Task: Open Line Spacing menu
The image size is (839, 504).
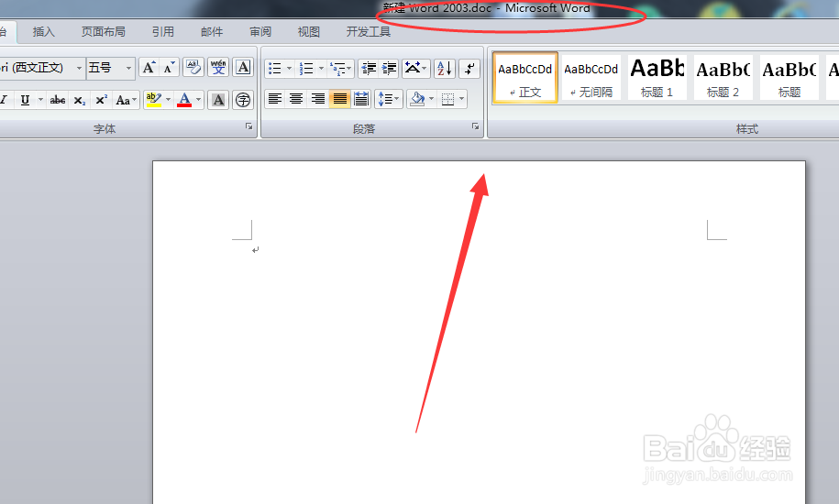Action: pyautogui.click(x=389, y=99)
